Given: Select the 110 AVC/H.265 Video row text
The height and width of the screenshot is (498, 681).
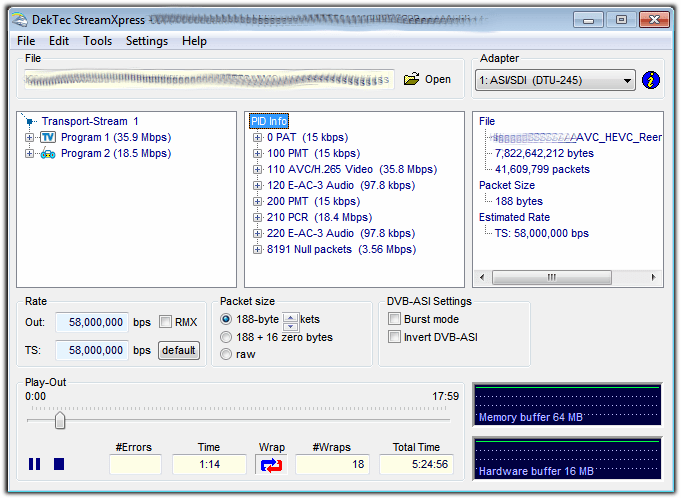Looking at the screenshot, I should point(352,169).
